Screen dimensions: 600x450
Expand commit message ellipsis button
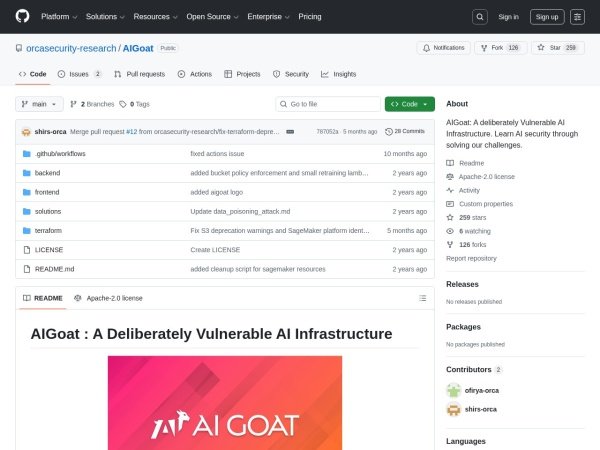click(x=290, y=132)
